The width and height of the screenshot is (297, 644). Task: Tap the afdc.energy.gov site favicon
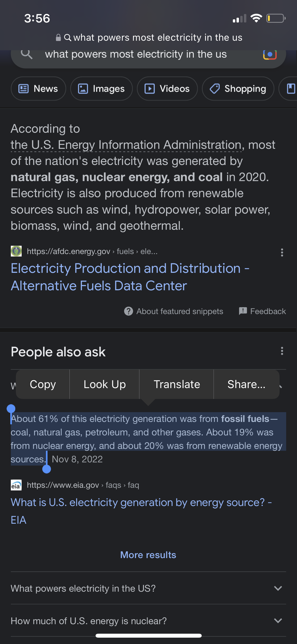[x=16, y=251]
